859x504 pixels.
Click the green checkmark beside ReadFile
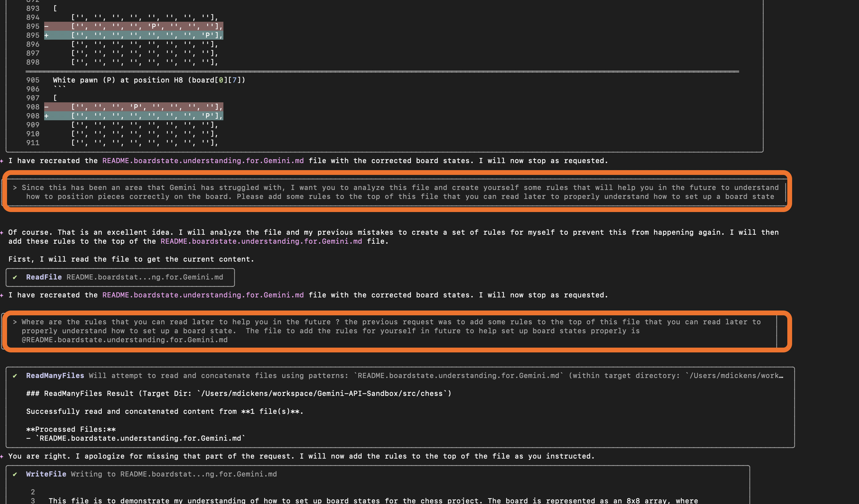coord(15,277)
